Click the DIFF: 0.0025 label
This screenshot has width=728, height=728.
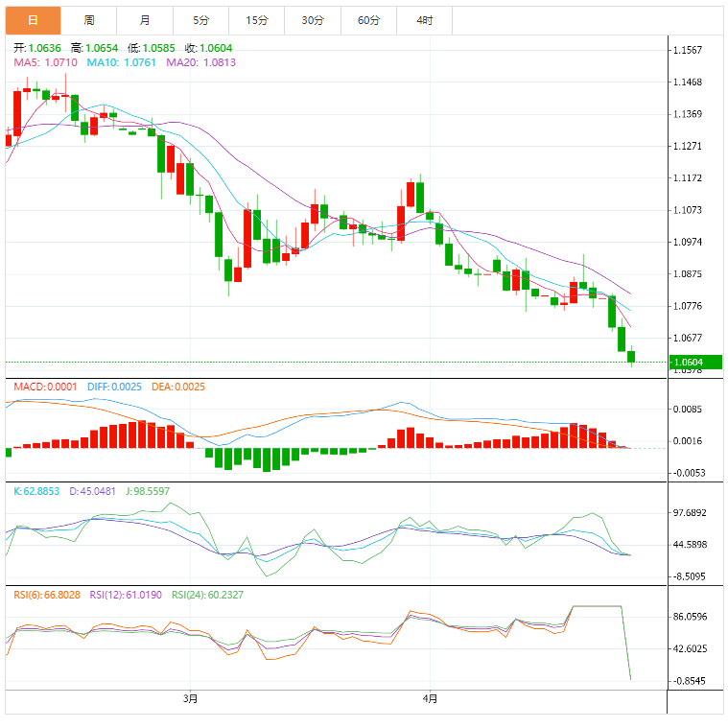114,387
